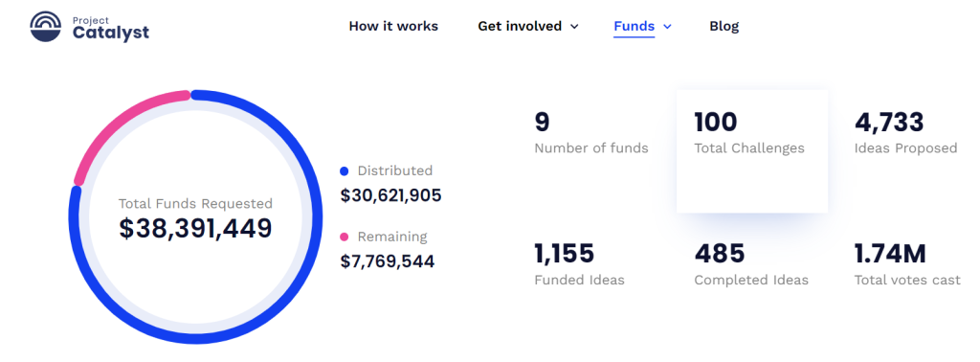The width and height of the screenshot is (980, 362).
Task: Click the Project Catalyst logo icon
Action: (46, 27)
